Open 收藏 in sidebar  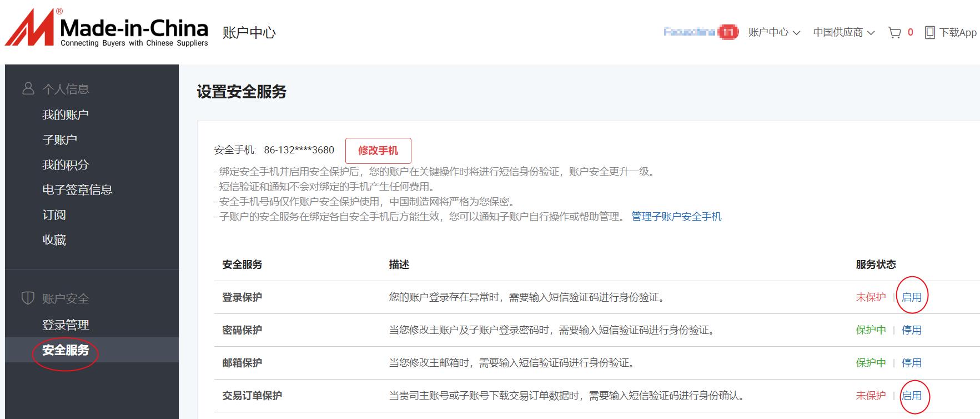click(x=54, y=240)
